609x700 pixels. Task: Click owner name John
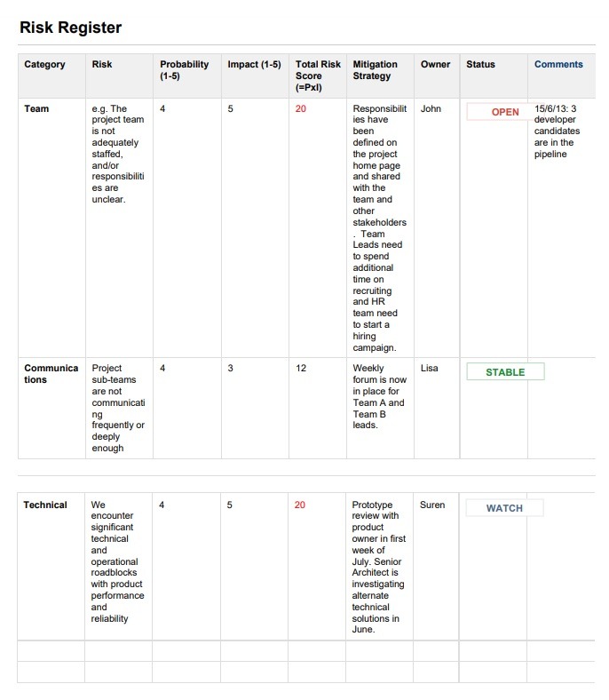point(431,108)
